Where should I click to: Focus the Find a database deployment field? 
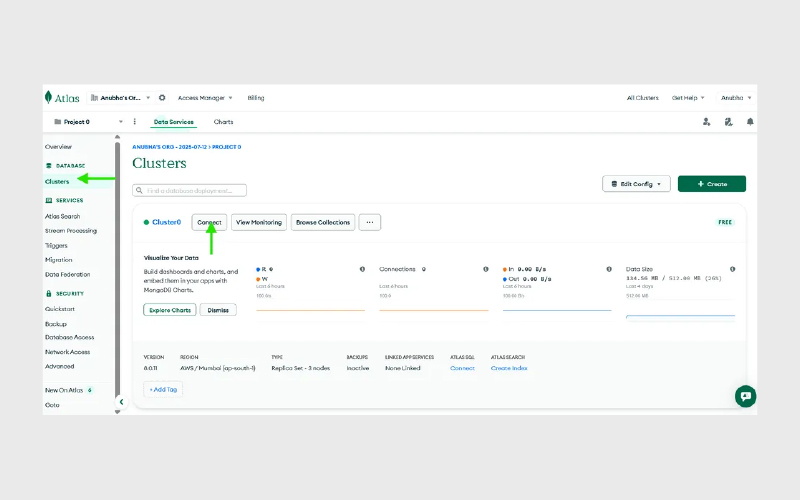coord(189,190)
